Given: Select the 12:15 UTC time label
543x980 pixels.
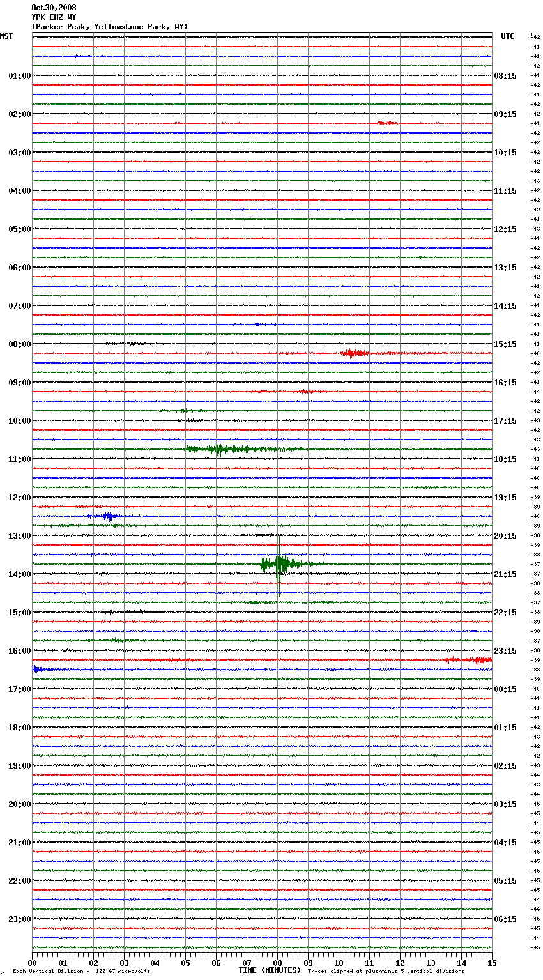Looking at the screenshot, I should [x=505, y=229].
